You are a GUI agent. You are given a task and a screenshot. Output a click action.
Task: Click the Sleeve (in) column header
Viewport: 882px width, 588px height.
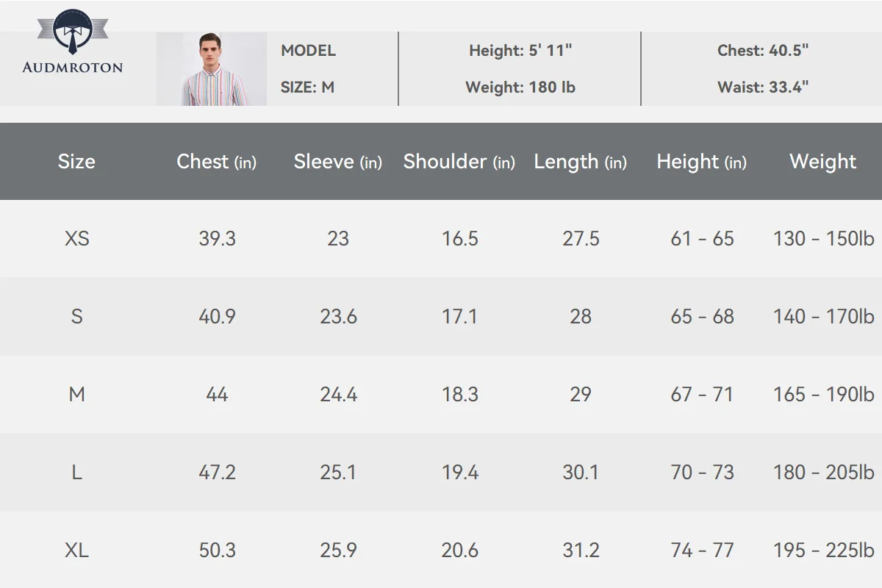[x=338, y=162]
